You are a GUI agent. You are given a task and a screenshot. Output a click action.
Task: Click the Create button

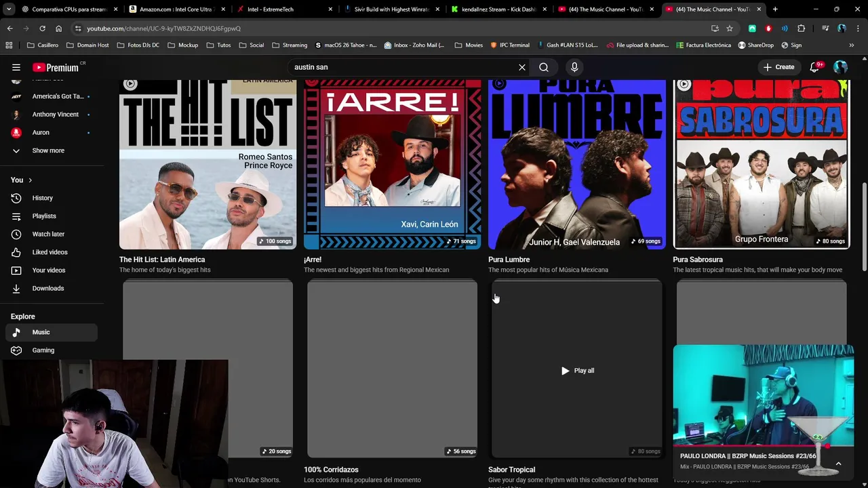coord(778,67)
